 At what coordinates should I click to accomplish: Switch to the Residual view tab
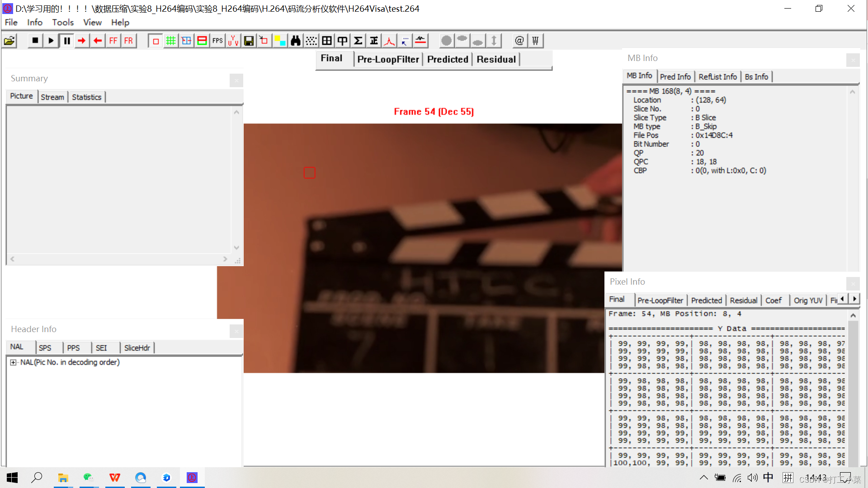tap(496, 59)
